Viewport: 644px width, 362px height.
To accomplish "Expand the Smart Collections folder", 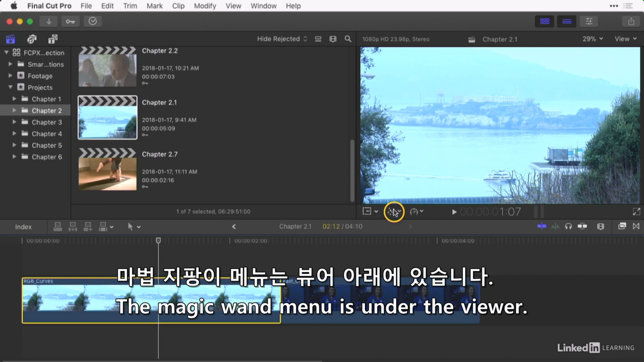I will pos(11,64).
